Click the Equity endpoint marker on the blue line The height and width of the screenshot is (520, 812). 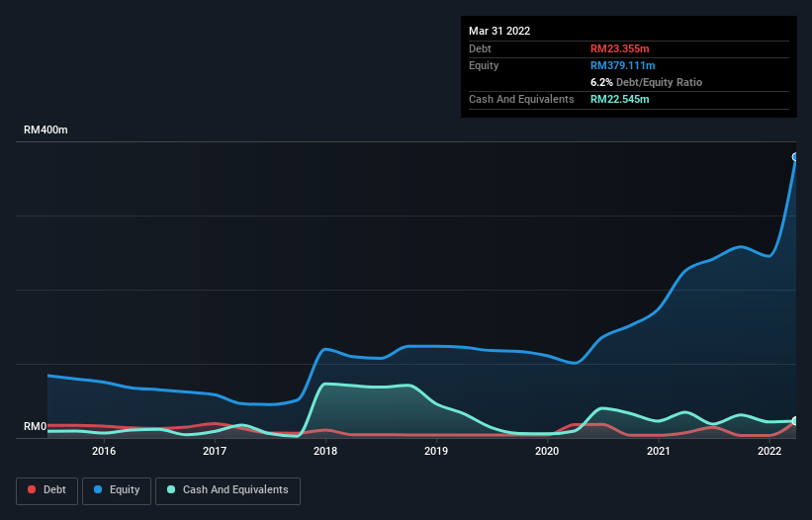795,157
